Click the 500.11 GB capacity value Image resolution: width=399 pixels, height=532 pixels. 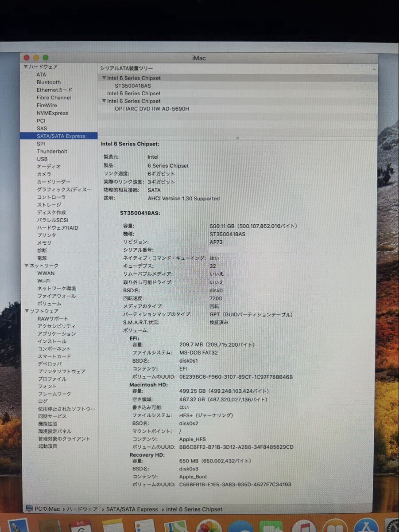pos(253,226)
